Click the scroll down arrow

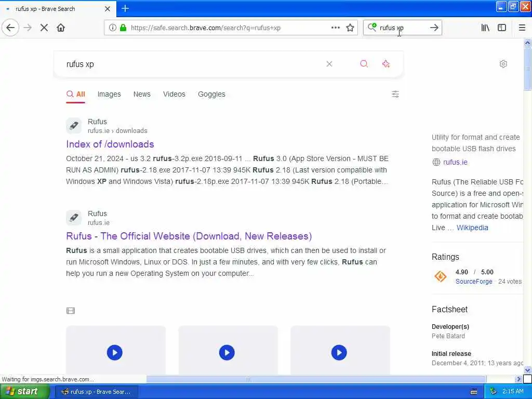(x=527, y=370)
